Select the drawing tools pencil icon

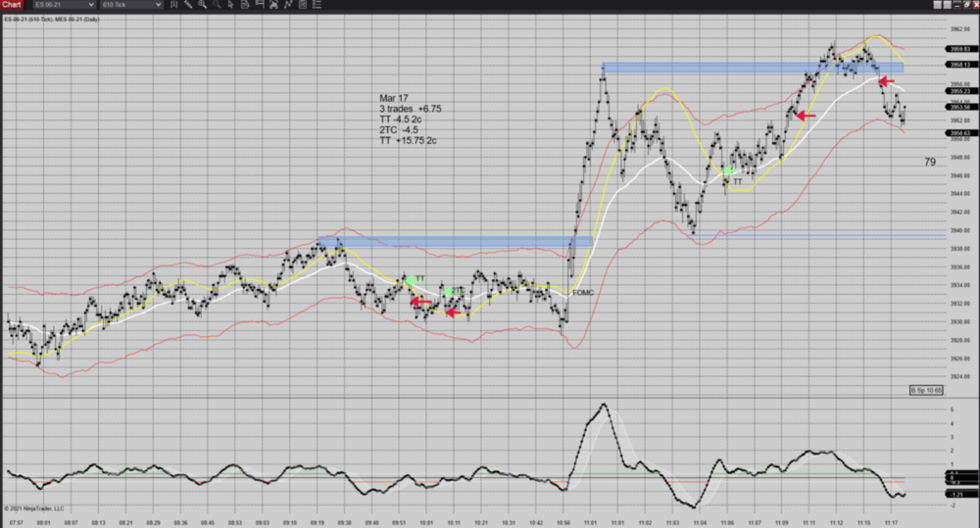click(x=186, y=5)
